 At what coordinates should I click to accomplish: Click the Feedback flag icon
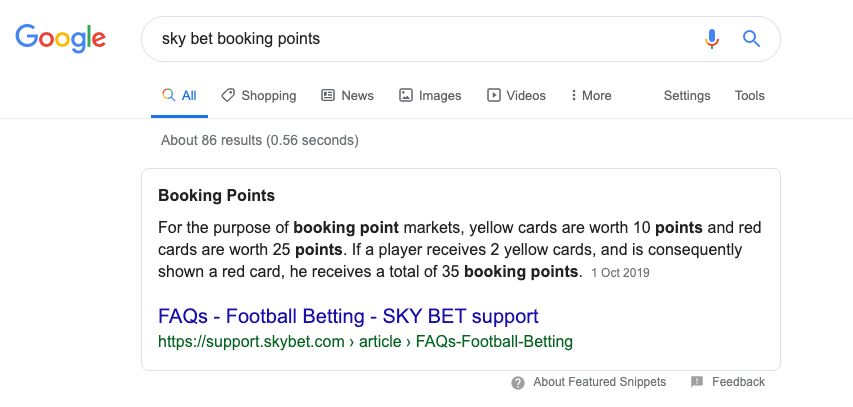(x=697, y=381)
